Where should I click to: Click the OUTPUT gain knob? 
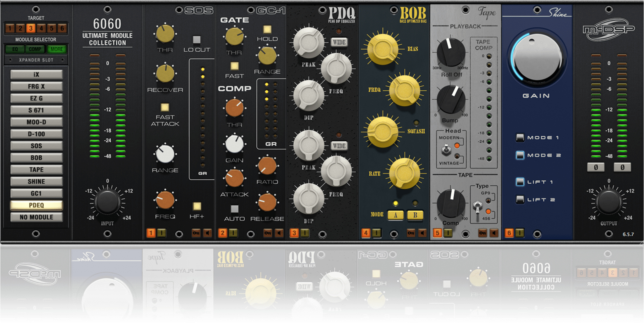pyautogui.click(x=609, y=201)
